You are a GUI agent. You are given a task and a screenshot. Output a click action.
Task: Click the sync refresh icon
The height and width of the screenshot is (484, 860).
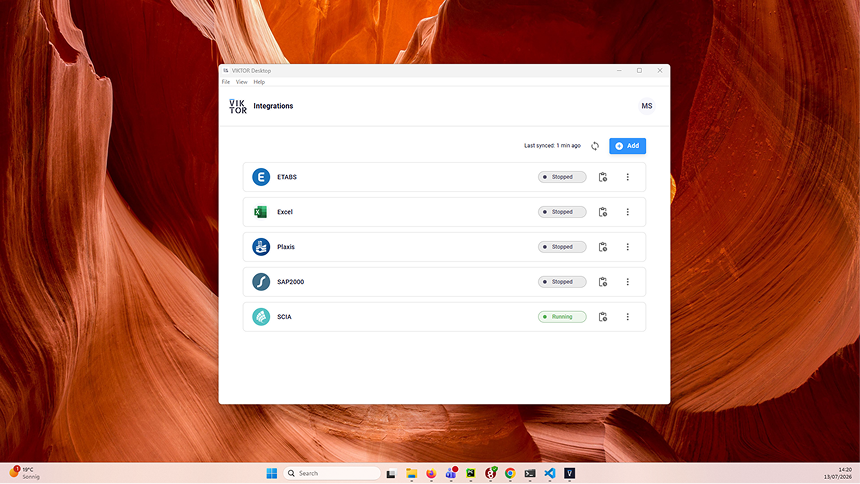[595, 146]
